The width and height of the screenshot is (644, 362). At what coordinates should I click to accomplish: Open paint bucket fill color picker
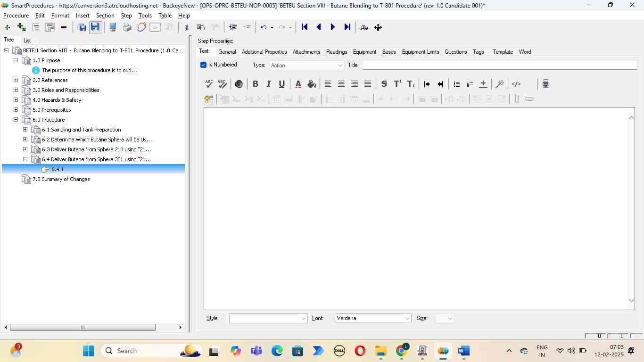(x=311, y=84)
